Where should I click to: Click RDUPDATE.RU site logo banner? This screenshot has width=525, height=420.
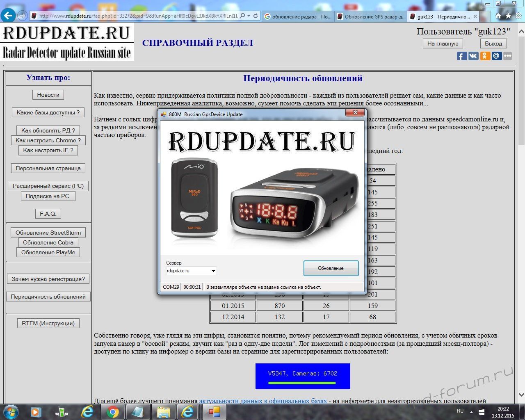coord(67,42)
